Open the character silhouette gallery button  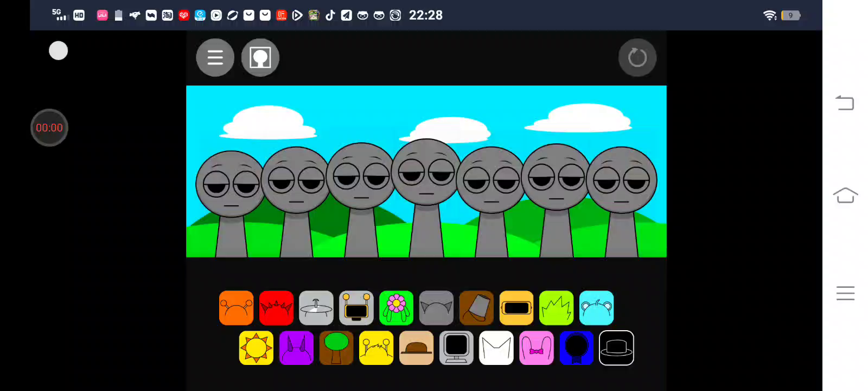(x=260, y=58)
